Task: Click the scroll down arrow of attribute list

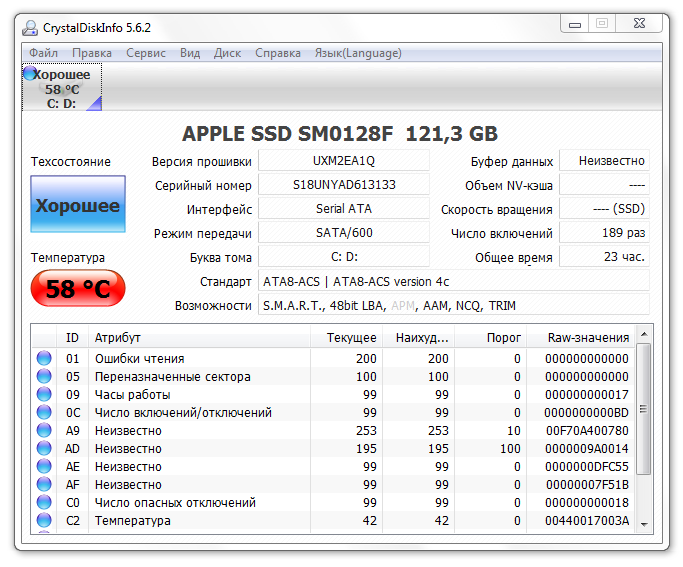Action: click(644, 524)
